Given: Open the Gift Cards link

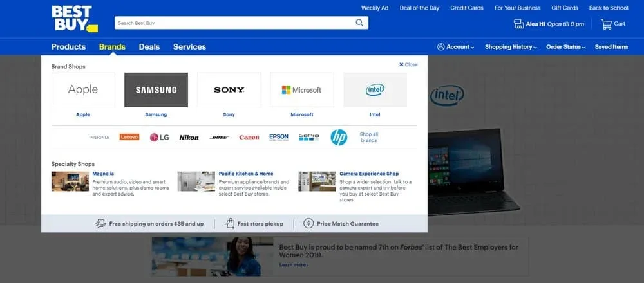Looking at the screenshot, I should click(565, 8).
